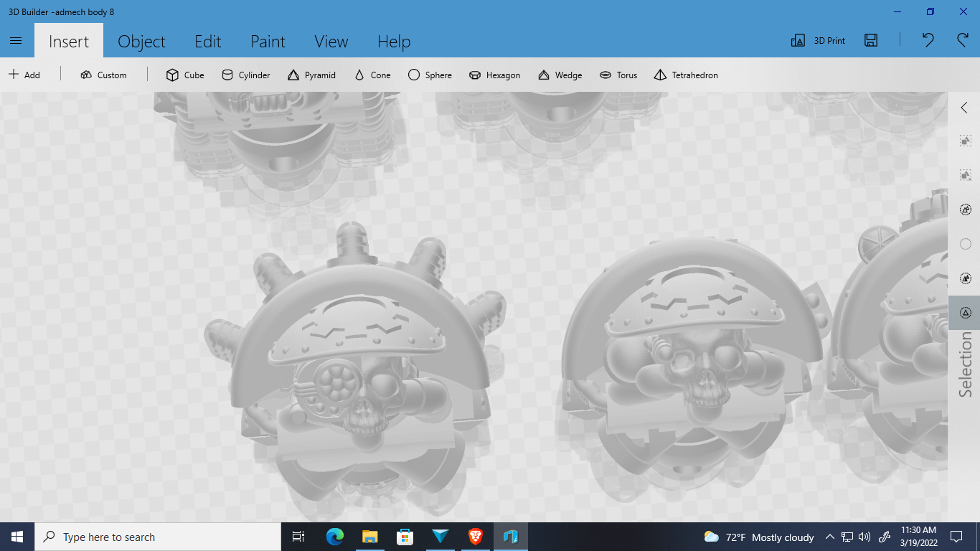Toggle the highlighted single-shape selection icon
Screen dimensions: 980x551
point(966,313)
